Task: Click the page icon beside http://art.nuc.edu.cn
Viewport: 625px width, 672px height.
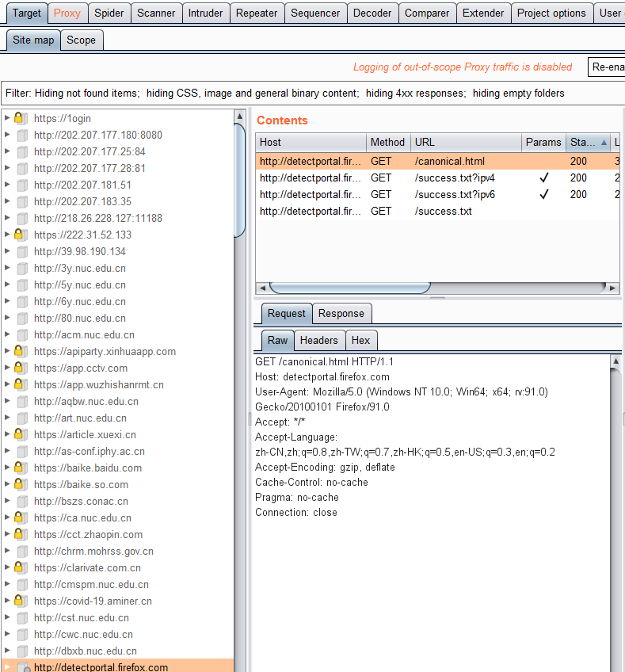Action: 22,418
